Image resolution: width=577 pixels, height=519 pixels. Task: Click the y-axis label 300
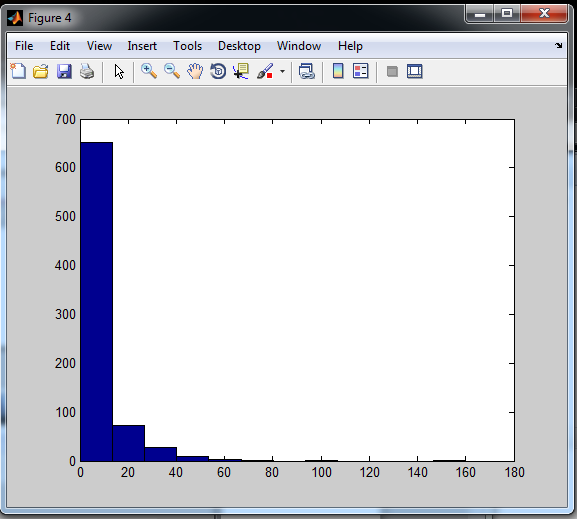pos(65,314)
